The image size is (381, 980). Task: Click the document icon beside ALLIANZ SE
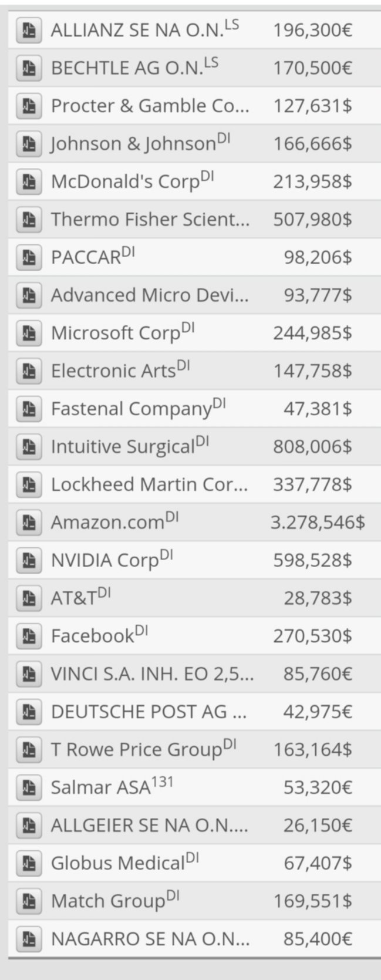(29, 30)
